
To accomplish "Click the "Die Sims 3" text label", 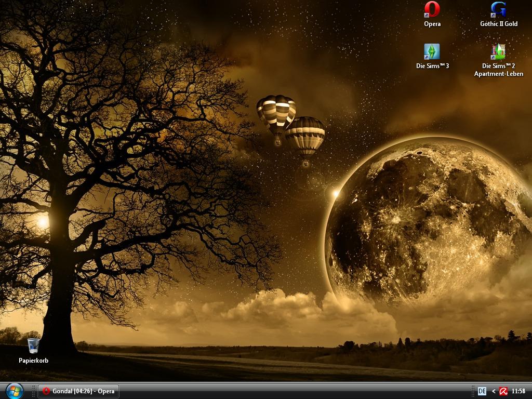I will (x=432, y=66).
